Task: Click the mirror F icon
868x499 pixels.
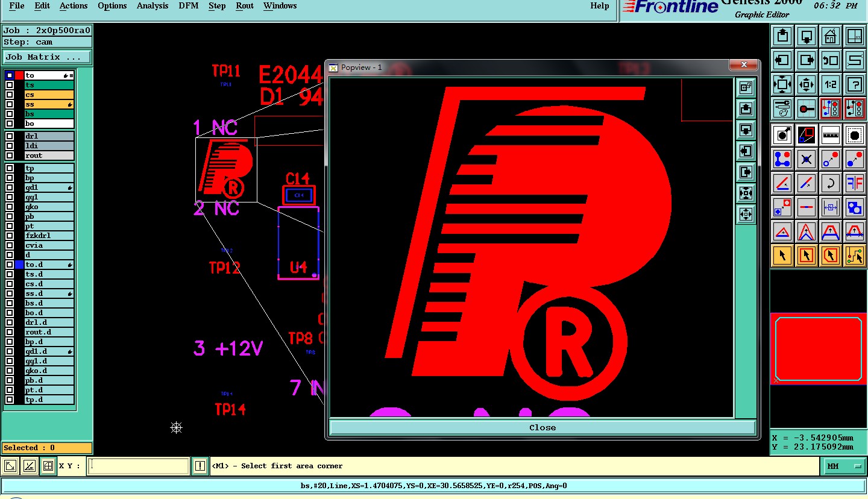Action: pyautogui.click(x=855, y=183)
